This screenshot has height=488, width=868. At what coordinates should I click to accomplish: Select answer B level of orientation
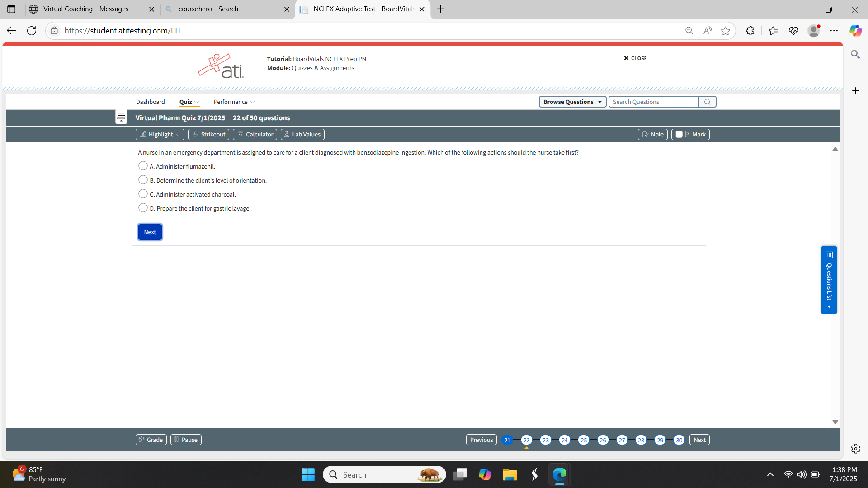click(x=143, y=180)
